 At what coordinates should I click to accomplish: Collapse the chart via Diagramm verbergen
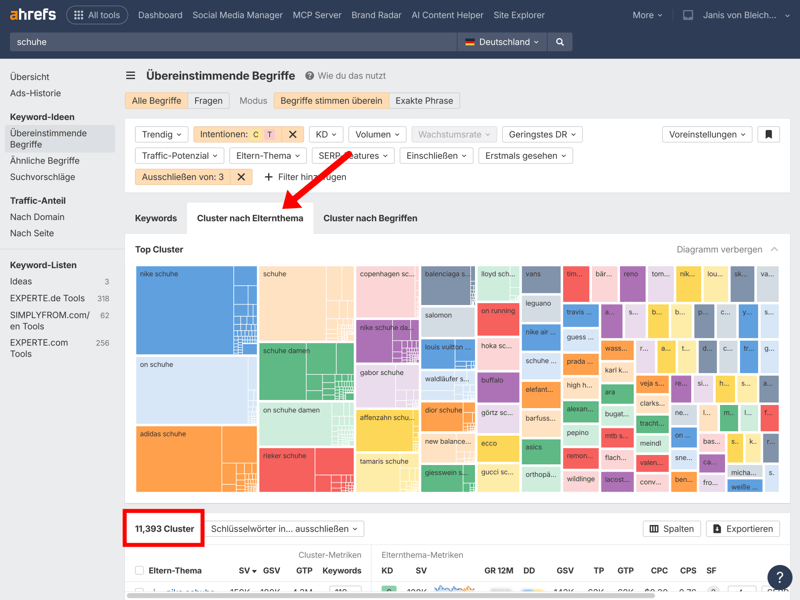click(727, 249)
